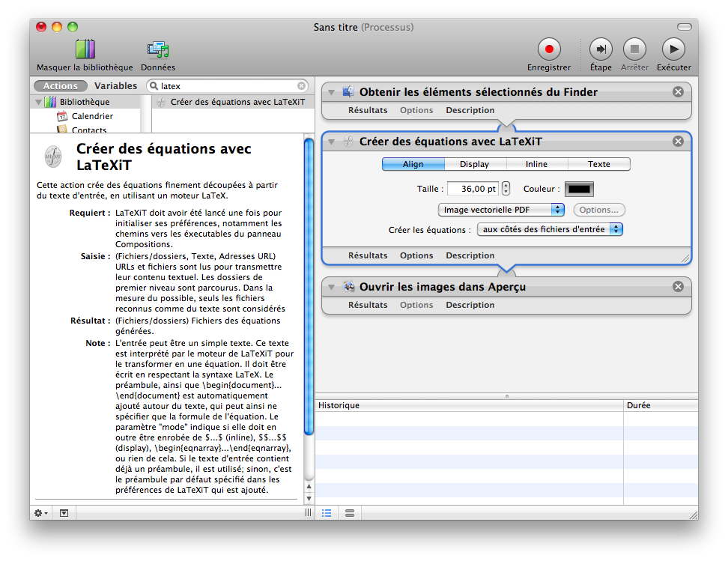Remove the Ouvrir les images dans Aperçu action
This screenshot has height=561, width=728.
pos(678,287)
